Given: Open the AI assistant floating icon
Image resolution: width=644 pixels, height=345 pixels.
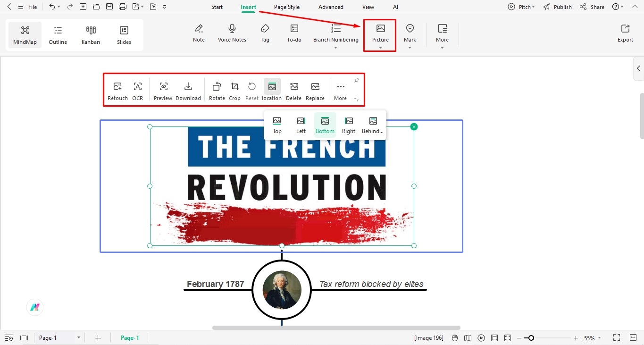Looking at the screenshot, I should (35, 307).
